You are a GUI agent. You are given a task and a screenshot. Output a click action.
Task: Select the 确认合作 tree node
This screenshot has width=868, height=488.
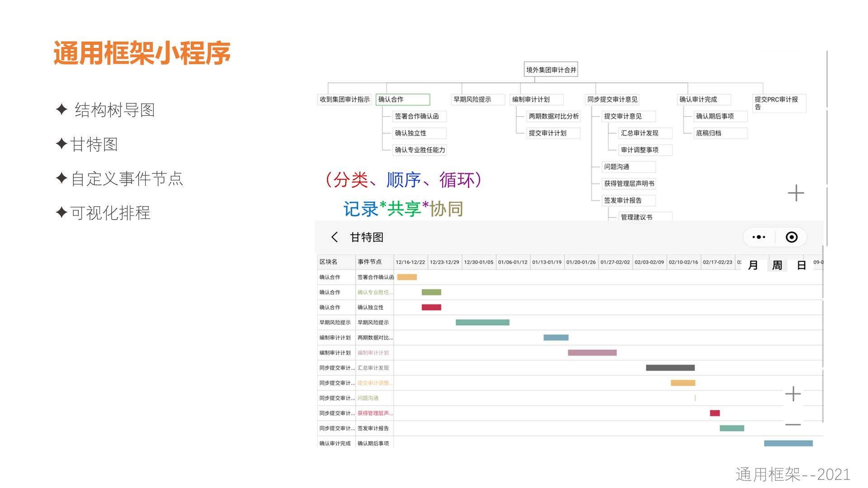[x=402, y=99]
